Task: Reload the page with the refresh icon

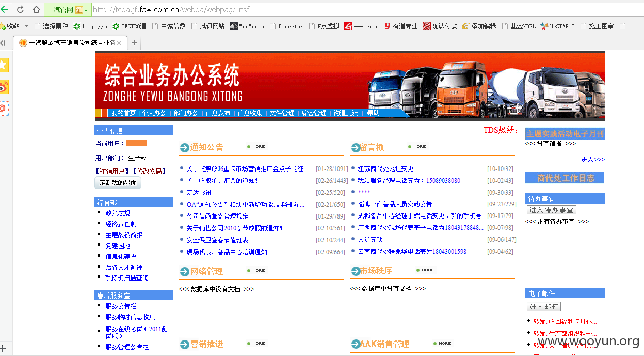Action: coord(20,9)
